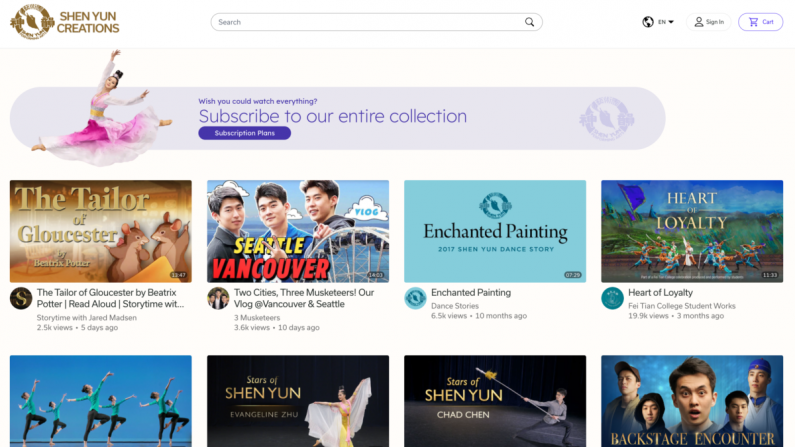The width and height of the screenshot is (795, 447).
Task: Click '3.6k views • 10 days ago' text
Action: click(x=276, y=328)
